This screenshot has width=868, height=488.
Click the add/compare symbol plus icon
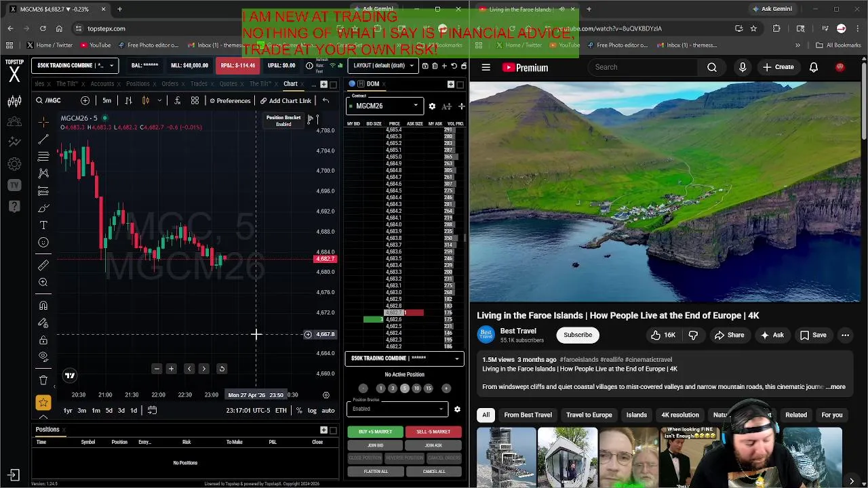tap(85, 100)
